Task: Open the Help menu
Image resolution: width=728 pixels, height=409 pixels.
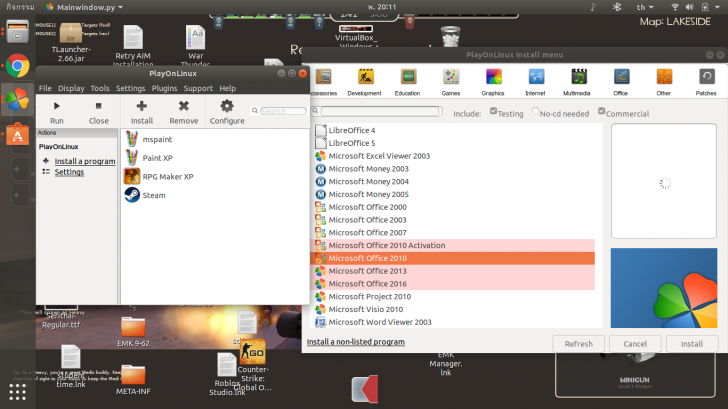Action: point(228,88)
